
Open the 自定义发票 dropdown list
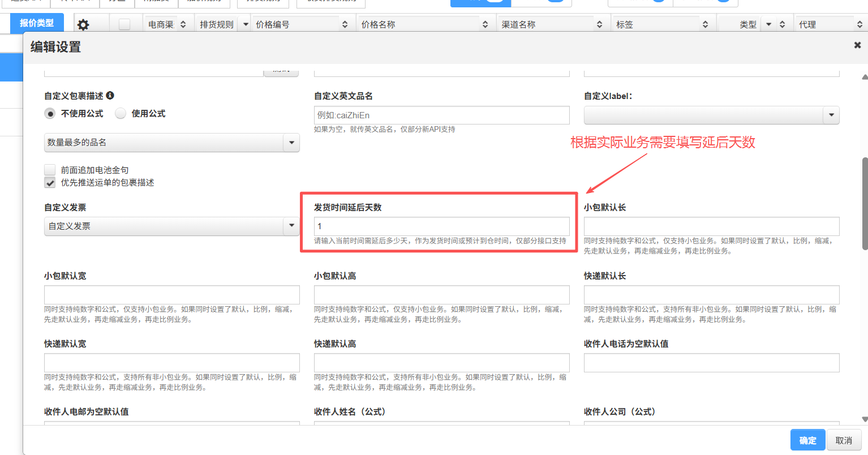coord(172,226)
